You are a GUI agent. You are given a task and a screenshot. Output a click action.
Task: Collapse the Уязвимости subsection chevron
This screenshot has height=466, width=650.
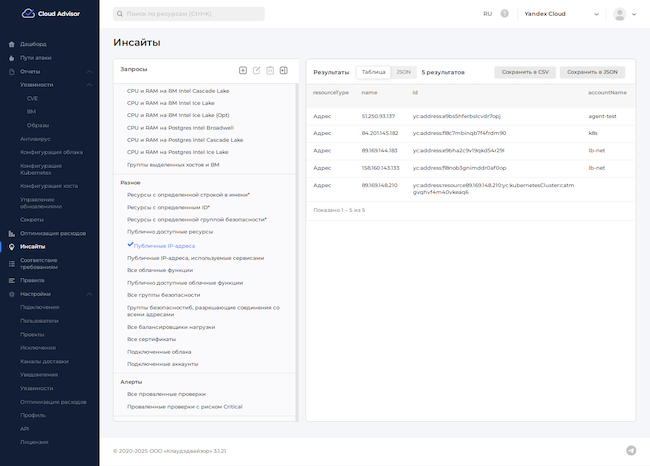[x=90, y=85]
